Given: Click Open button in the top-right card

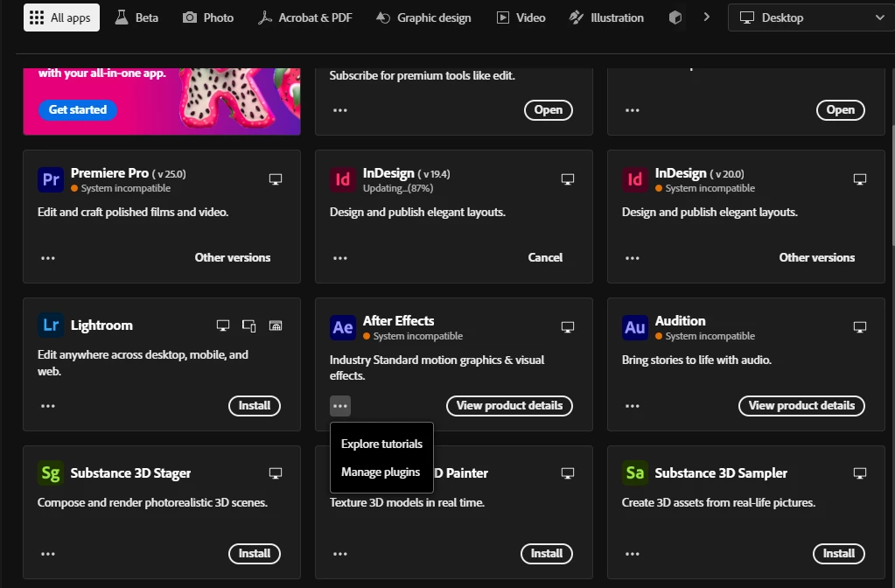Looking at the screenshot, I should [840, 109].
